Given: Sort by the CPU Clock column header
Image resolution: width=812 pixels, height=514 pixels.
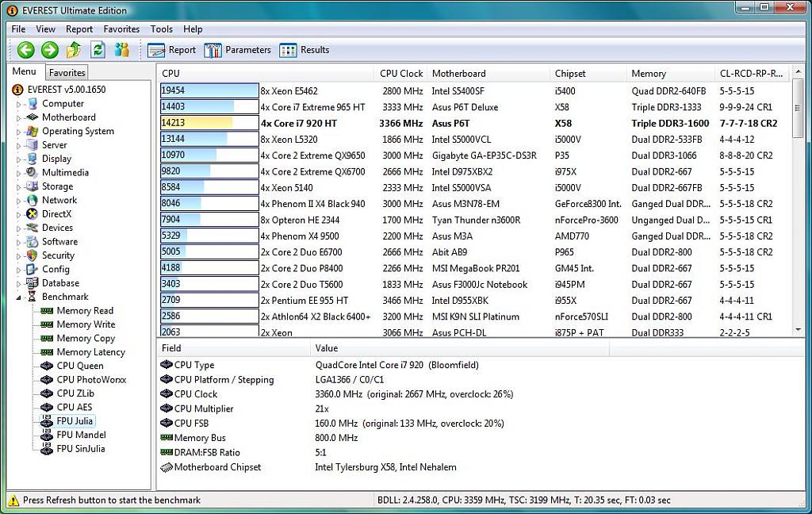Looking at the screenshot, I should point(400,74).
